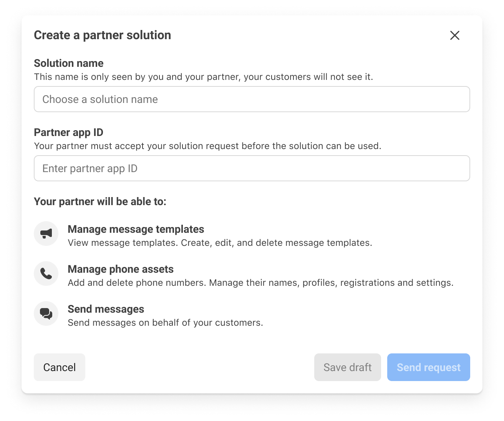Click the phone icon for phone assets
The image size is (504, 421).
point(46,273)
